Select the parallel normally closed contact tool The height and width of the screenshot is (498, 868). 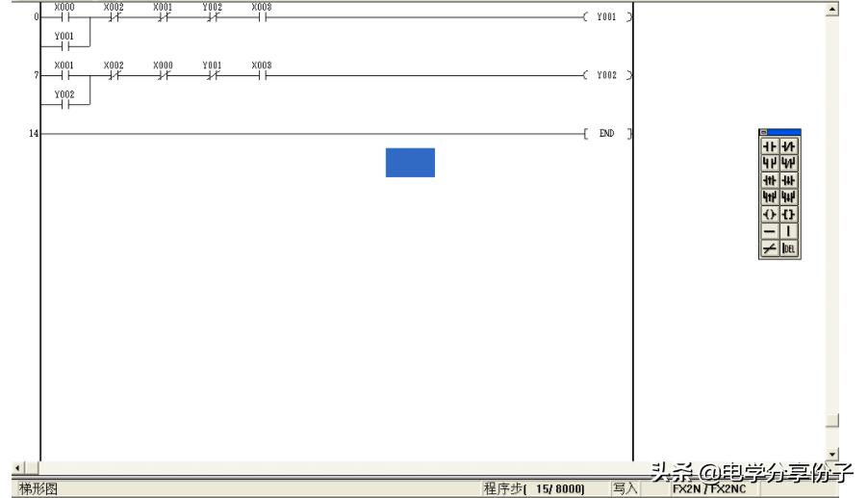point(788,163)
